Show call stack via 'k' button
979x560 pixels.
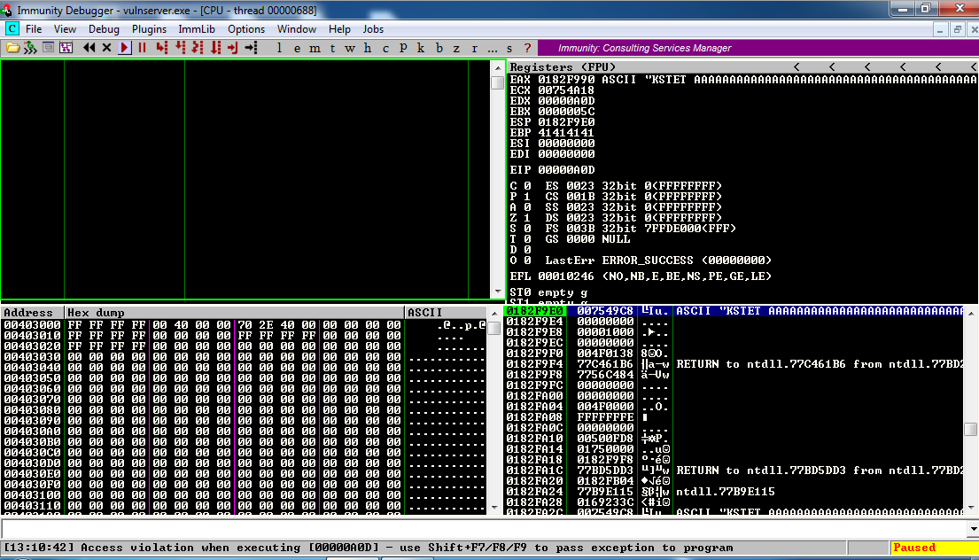click(x=421, y=48)
